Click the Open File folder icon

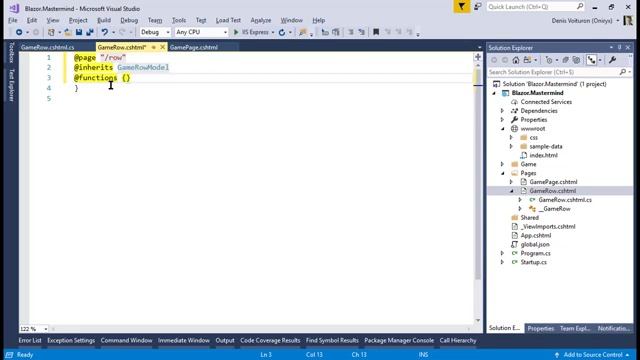pos(68,32)
